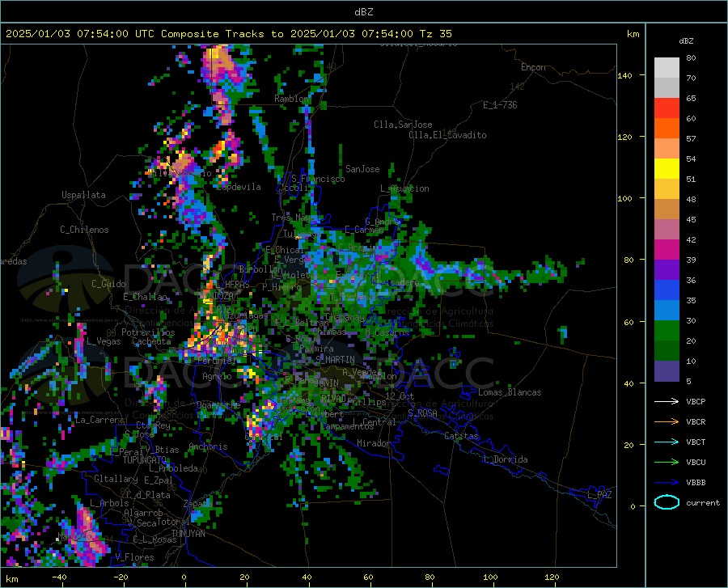The width and height of the screenshot is (728, 588).
Task: Click the Potrerillos map label
Action: click(x=148, y=332)
